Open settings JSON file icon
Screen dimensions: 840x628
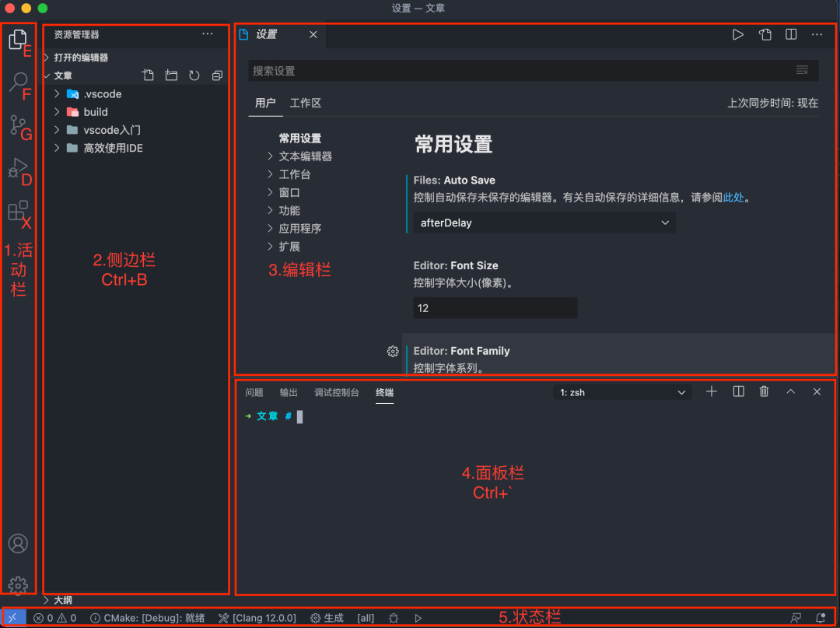765,34
